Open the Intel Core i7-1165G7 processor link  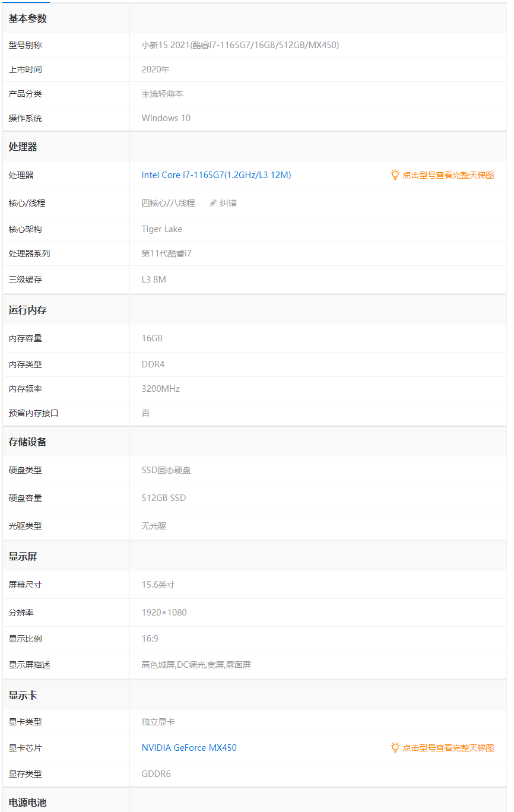[216, 175]
